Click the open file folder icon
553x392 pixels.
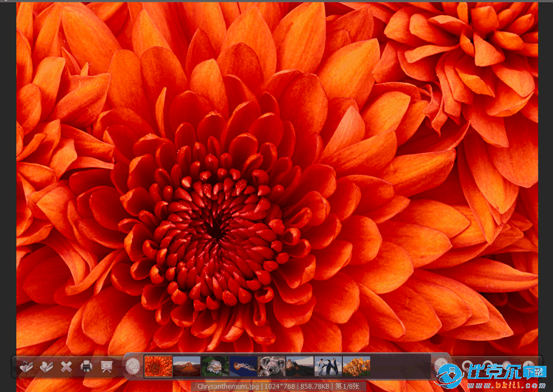point(26,366)
